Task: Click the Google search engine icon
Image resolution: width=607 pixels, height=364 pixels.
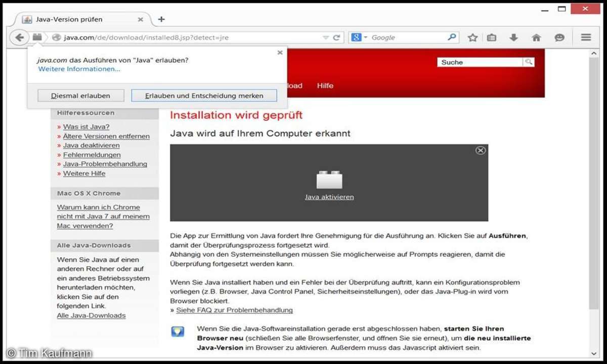Action: click(x=357, y=37)
